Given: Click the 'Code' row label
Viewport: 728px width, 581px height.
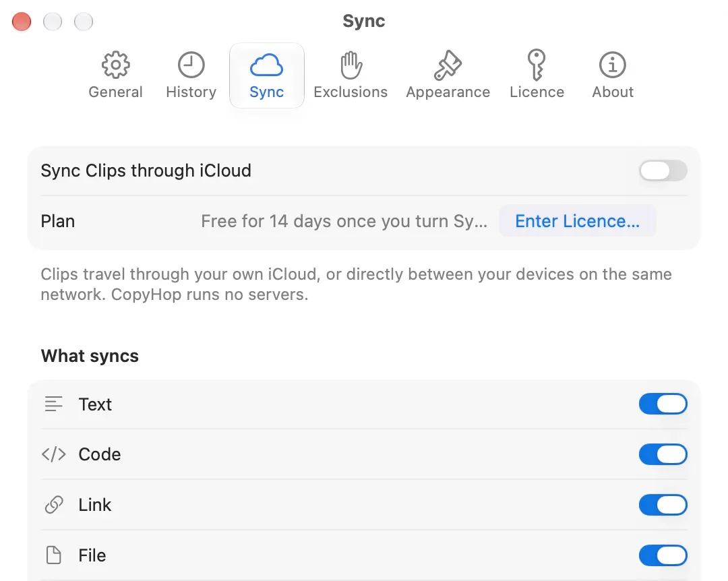Looking at the screenshot, I should [x=99, y=454].
